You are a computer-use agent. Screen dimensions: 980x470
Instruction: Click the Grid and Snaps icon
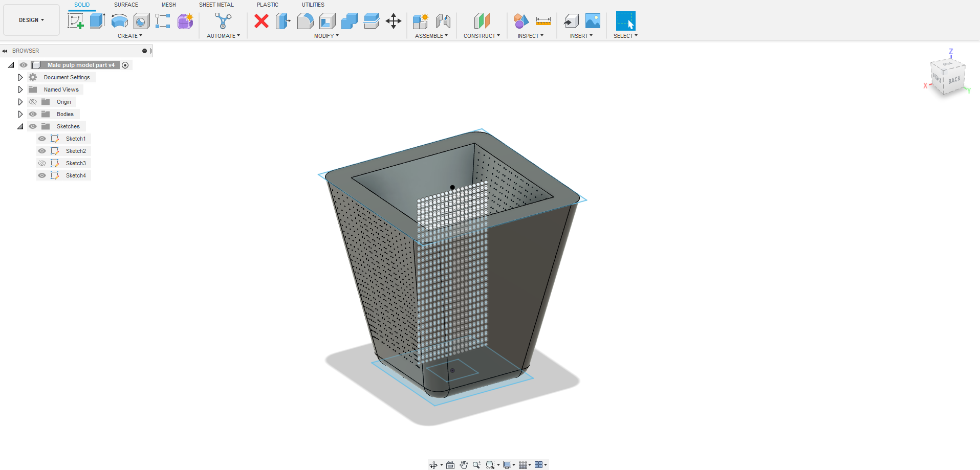point(523,465)
